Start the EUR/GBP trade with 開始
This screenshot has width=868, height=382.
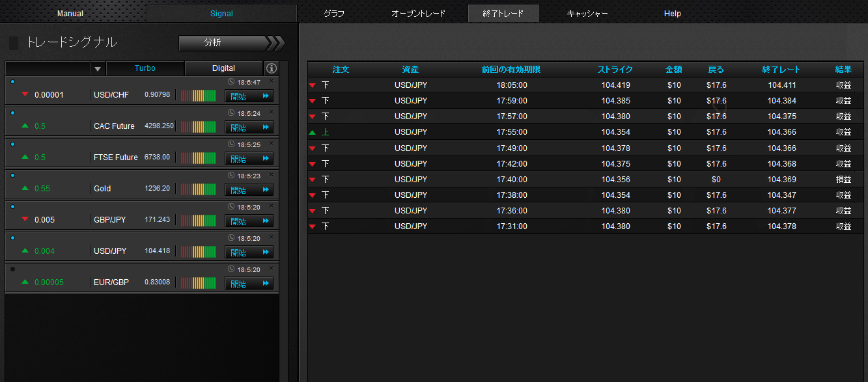(x=249, y=284)
